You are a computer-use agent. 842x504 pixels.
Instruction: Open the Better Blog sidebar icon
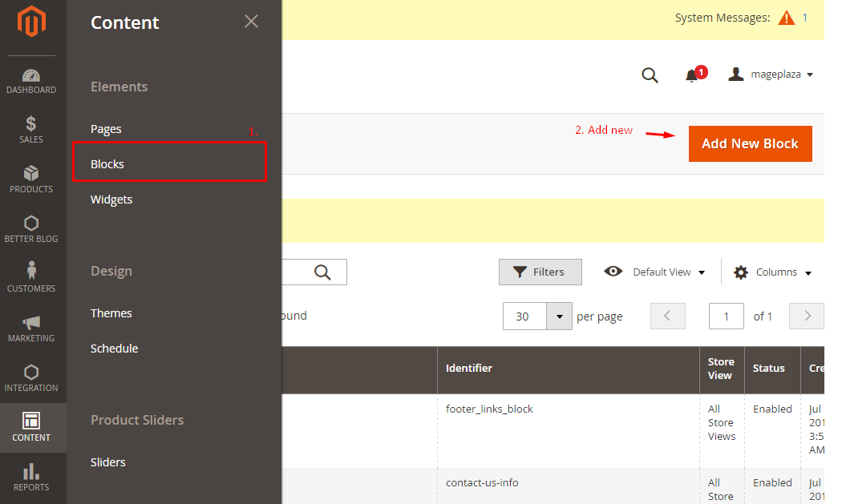pyautogui.click(x=31, y=229)
